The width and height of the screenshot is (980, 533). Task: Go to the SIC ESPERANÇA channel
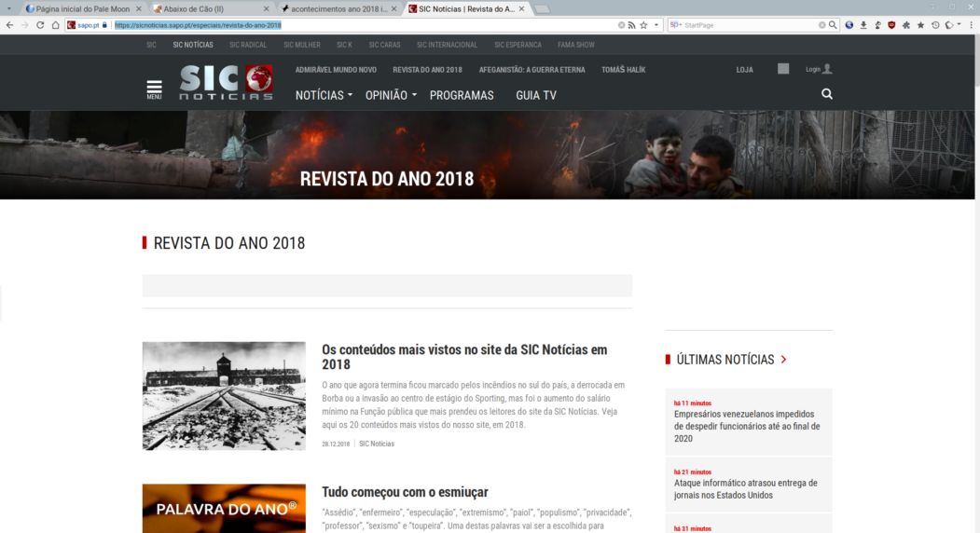click(x=518, y=45)
